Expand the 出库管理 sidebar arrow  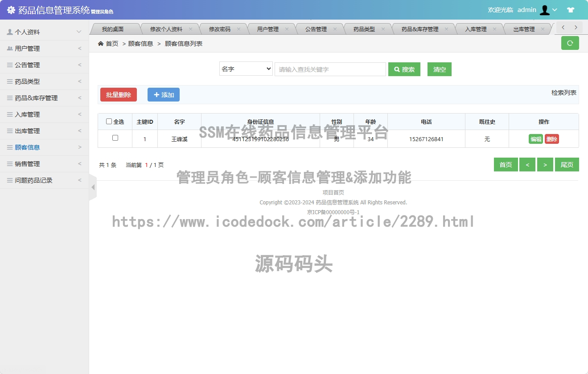click(80, 131)
